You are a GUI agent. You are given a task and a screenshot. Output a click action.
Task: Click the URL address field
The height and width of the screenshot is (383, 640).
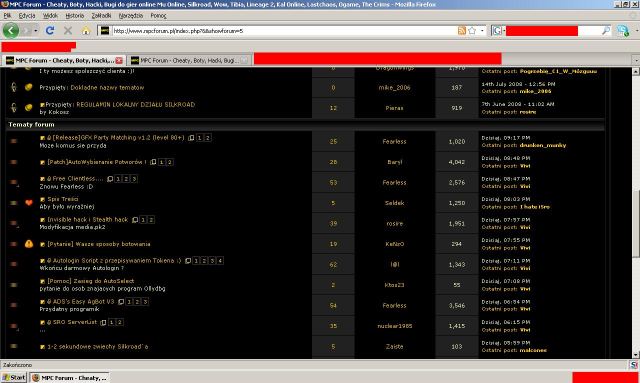point(284,31)
